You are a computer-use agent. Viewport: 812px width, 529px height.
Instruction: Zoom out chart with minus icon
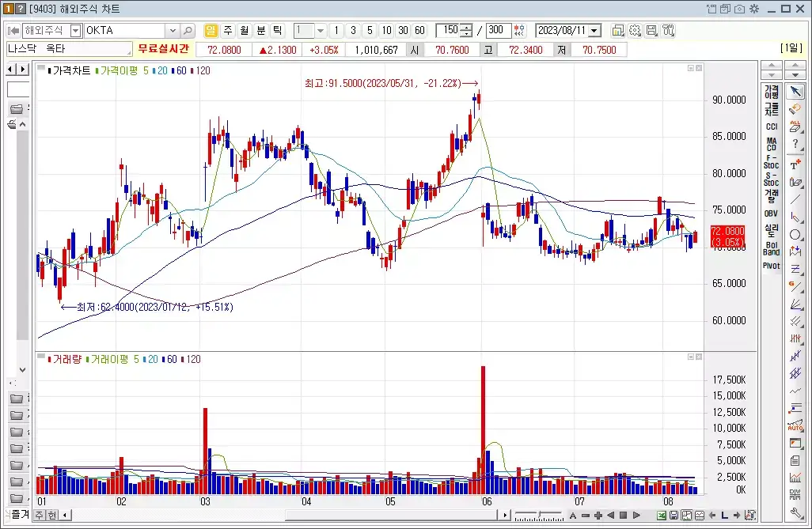[x=586, y=515]
